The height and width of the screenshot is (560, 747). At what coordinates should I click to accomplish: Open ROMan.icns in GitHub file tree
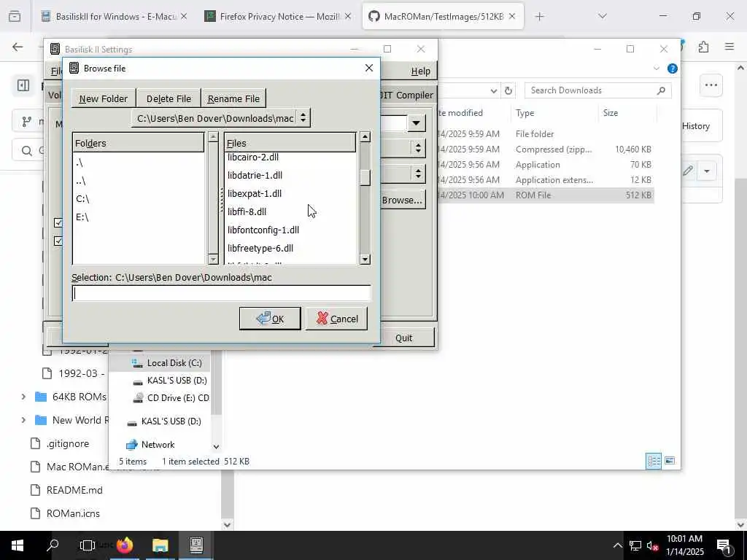(73, 513)
